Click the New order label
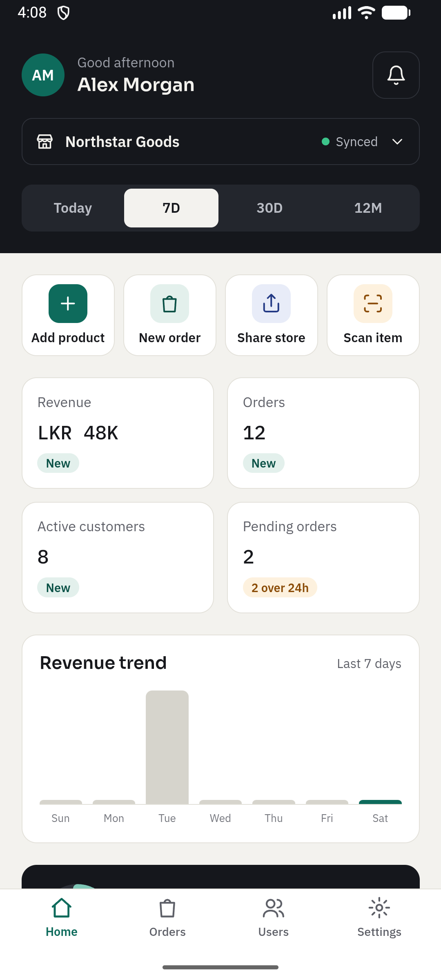Image resolution: width=441 pixels, height=980 pixels. 169,338
